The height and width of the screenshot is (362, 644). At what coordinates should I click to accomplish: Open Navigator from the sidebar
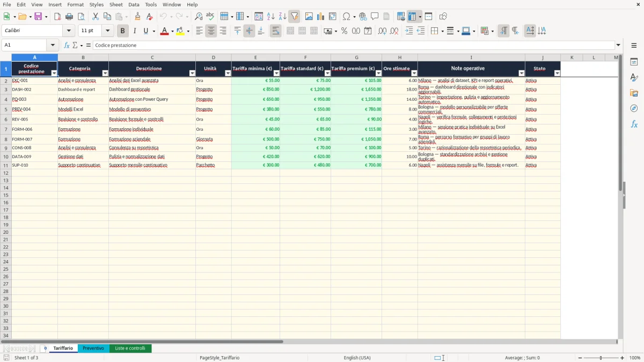click(x=634, y=108)
